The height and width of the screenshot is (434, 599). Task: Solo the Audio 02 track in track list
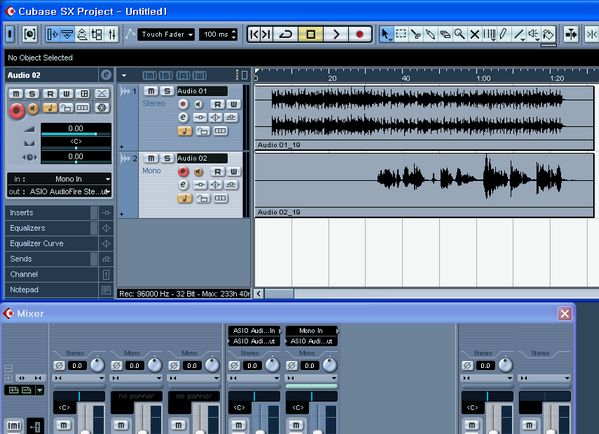167,158
